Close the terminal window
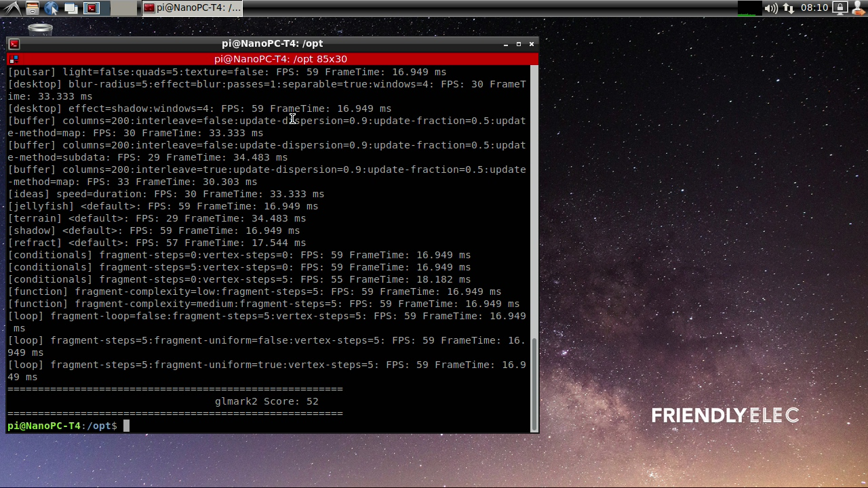This screenshot has height=488, width=868. [x=532, y=44]
